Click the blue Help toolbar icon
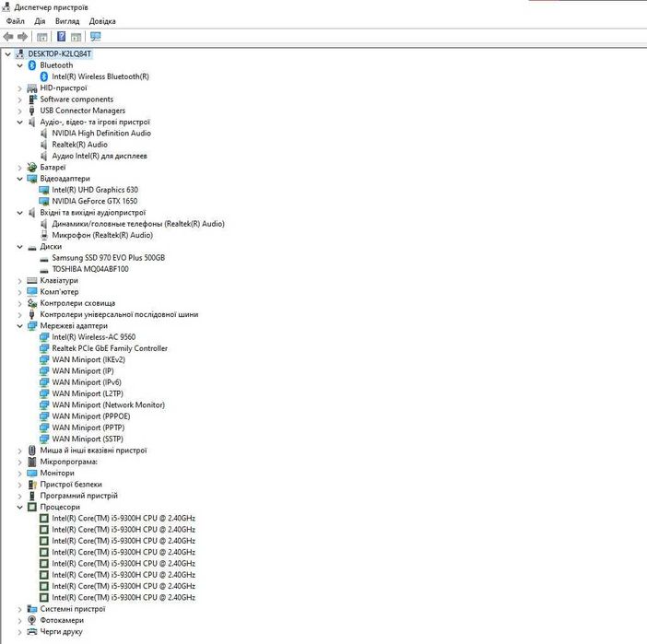Viewport: 647px width, 644px height. click(61, 36)
